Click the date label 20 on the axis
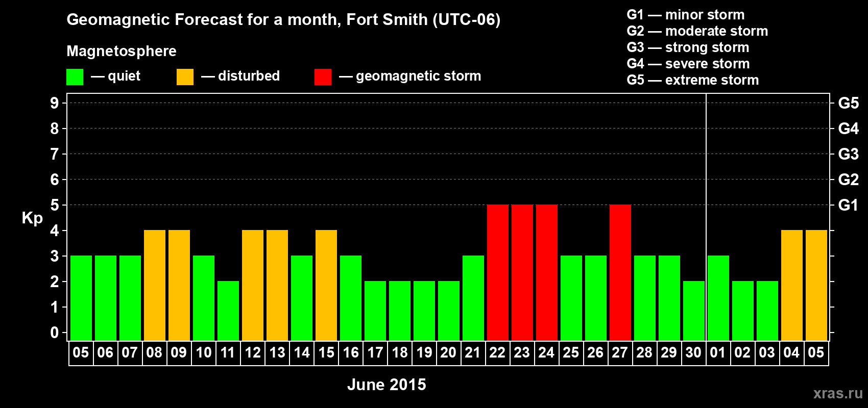The width and height of the screenshot is (868, 408). (449, 353)
